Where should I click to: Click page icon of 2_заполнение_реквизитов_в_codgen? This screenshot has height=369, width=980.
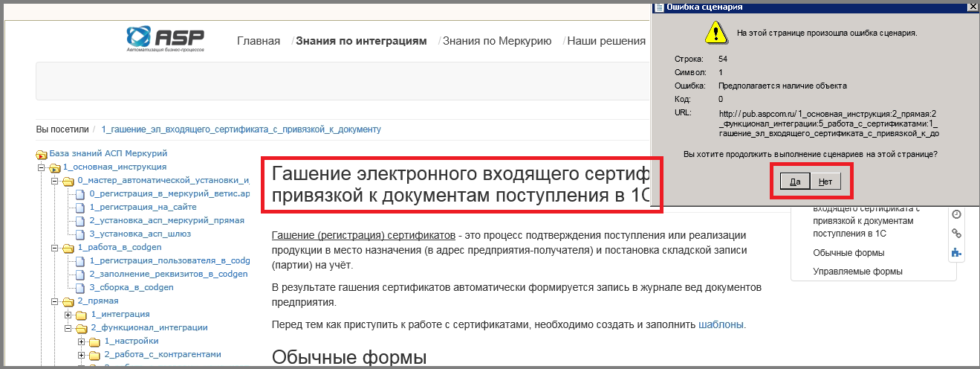(x=81, y=275)
